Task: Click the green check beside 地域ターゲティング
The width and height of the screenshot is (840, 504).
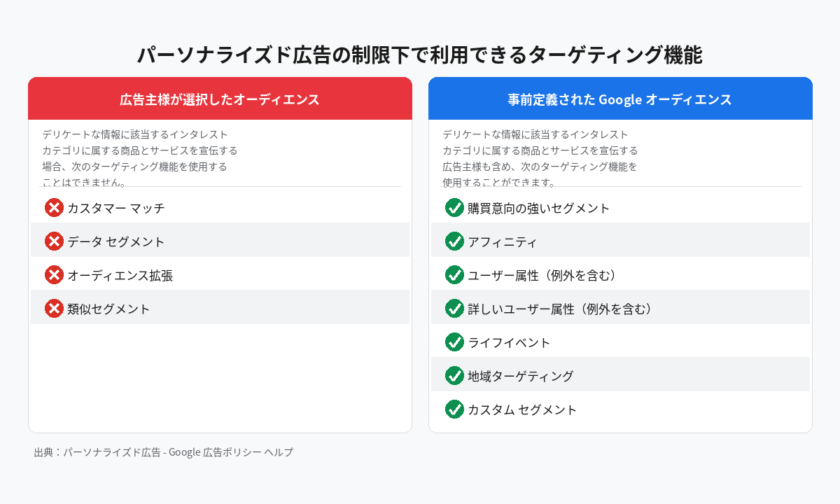Action: (454, 376)
